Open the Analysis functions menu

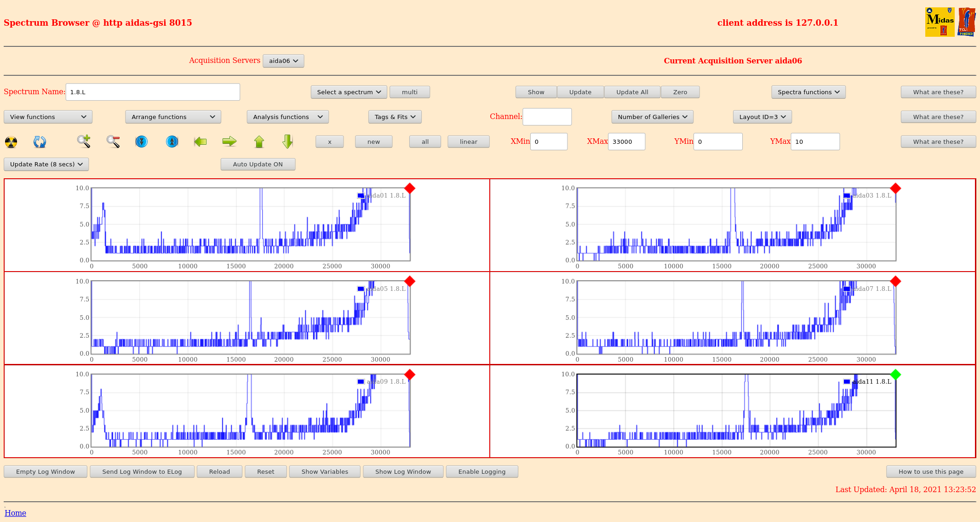click(287, 117)
